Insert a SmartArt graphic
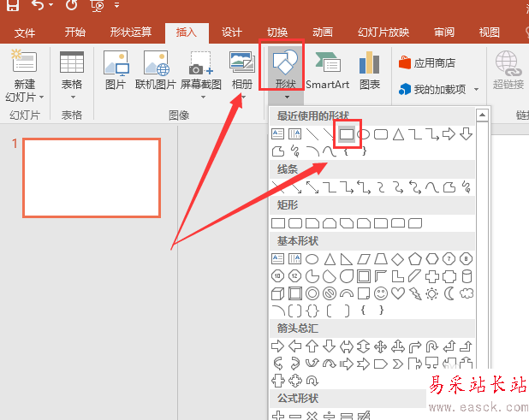The image size is (529, 420). (x=327, y=70)
